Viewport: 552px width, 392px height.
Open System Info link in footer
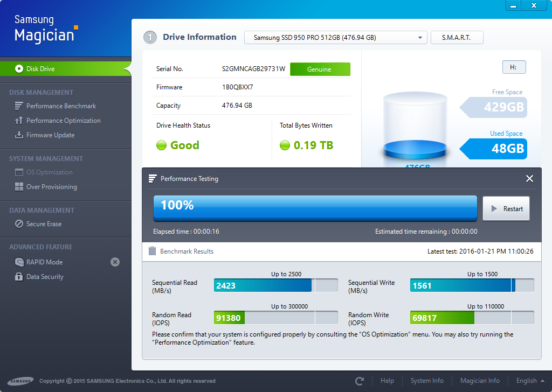coord(427,381)
